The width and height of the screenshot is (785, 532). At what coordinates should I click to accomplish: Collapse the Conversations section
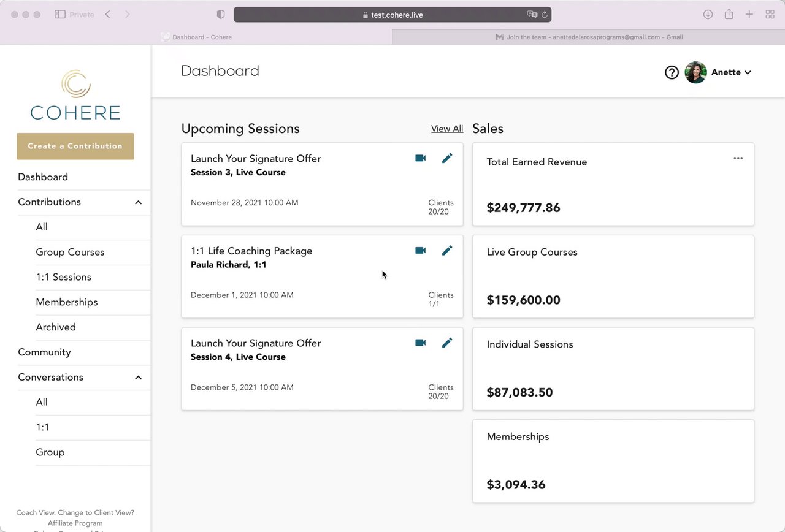pyautogui.click(x=138, y=378)
